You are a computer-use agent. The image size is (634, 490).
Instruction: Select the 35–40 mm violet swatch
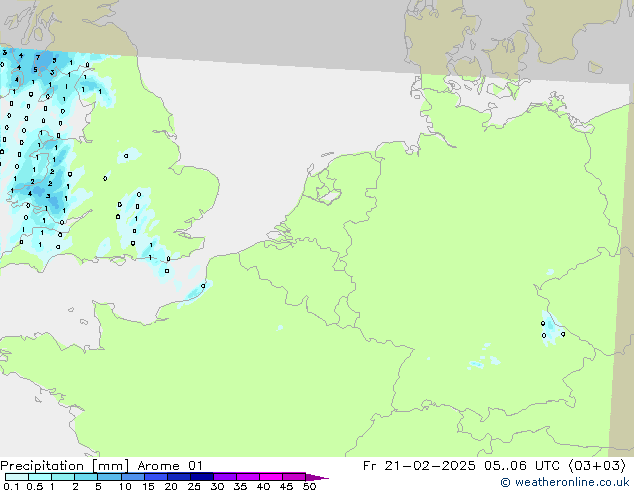click(247, 477)
